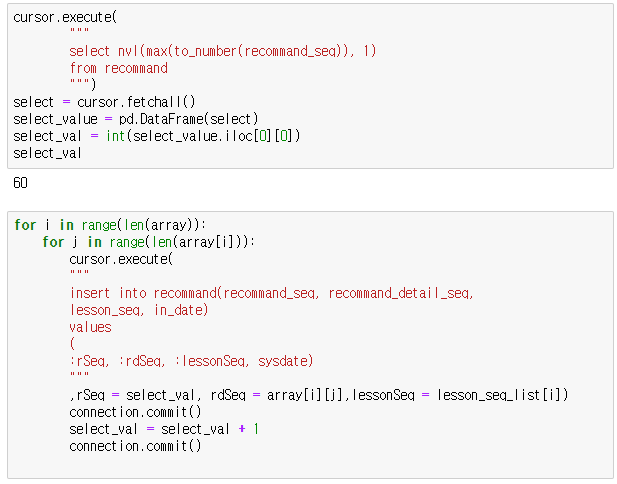
Task: Click the 'values' keyword line
Action: (x=91, y=327)
